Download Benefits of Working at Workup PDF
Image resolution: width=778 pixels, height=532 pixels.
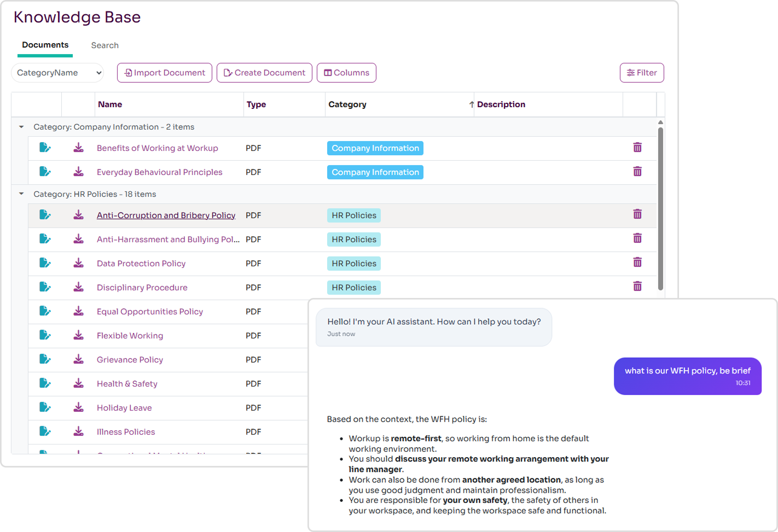tap(79, 148)
